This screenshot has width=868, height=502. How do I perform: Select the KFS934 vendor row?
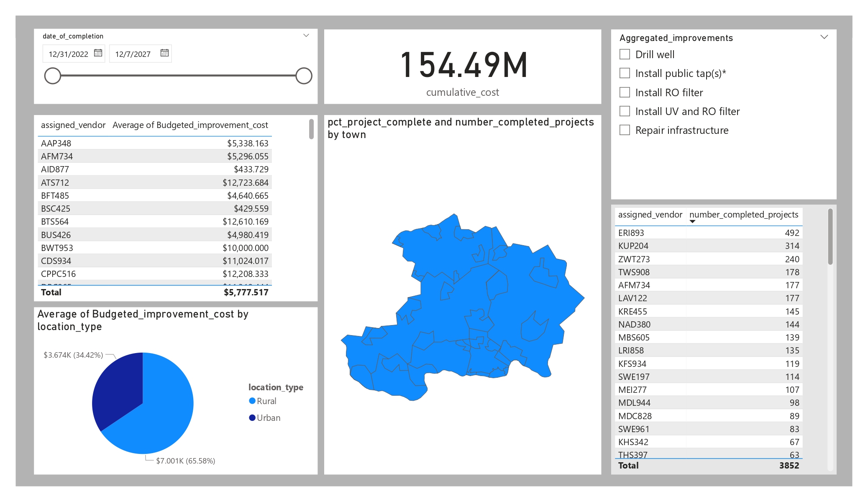709,364
